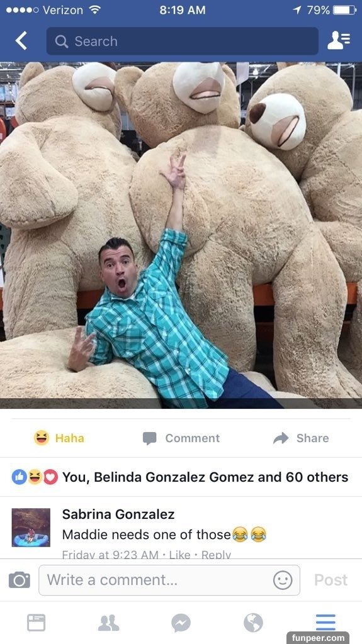Open the News Feed tab icon
The image size is (362, 644).
pos(37,622)
